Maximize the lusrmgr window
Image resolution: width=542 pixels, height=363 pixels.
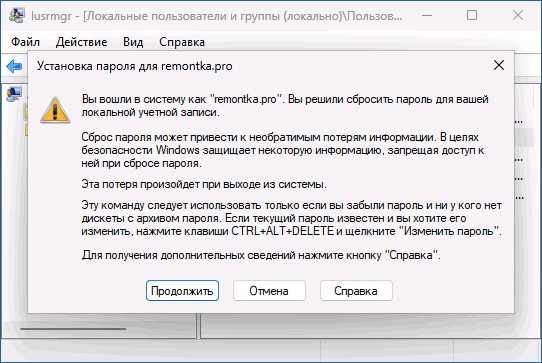472,16
